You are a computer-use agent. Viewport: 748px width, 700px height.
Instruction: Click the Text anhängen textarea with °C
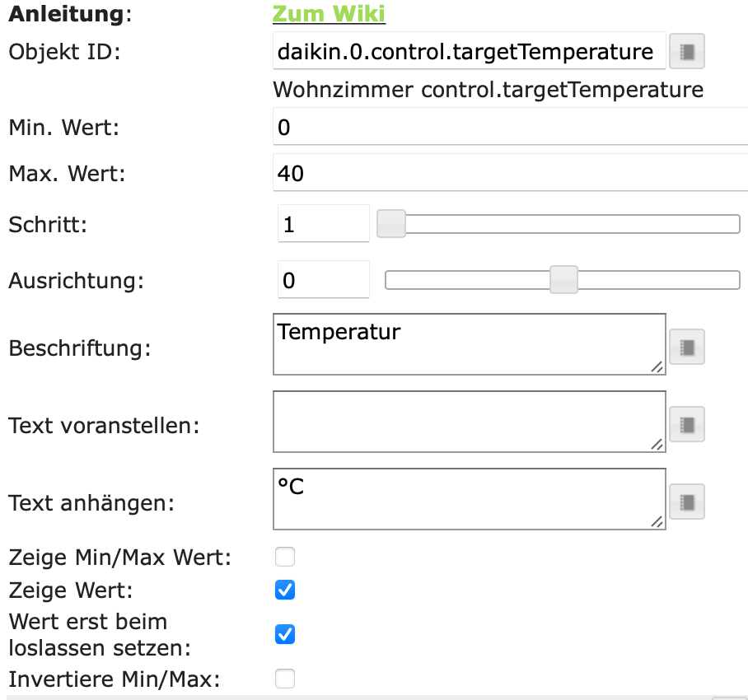coord(468,498)
